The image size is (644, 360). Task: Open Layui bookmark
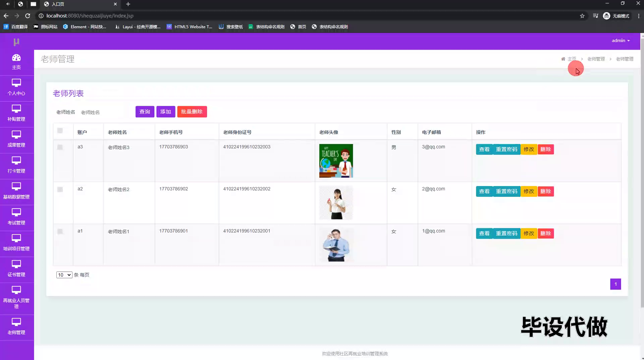[x=138, y=27]
